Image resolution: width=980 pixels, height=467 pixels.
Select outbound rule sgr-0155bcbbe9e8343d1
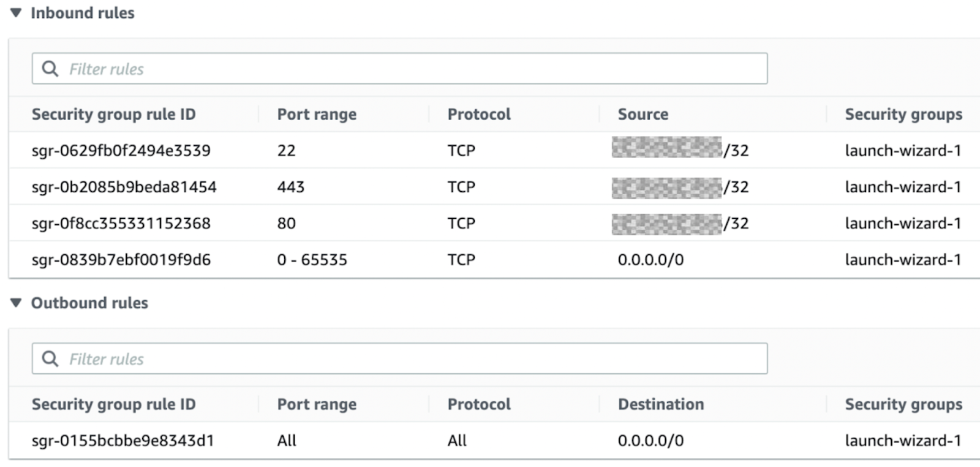pyautogui.click(x=123, y=441)
